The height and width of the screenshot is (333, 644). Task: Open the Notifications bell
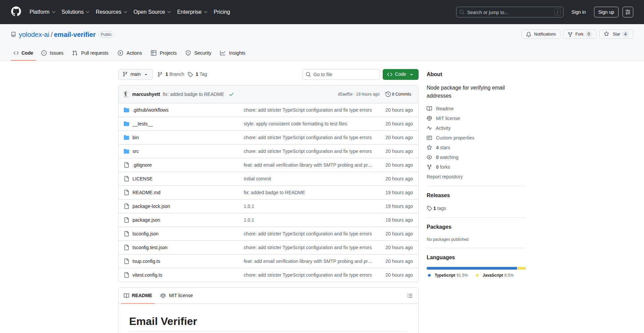[x=529, y=34]
